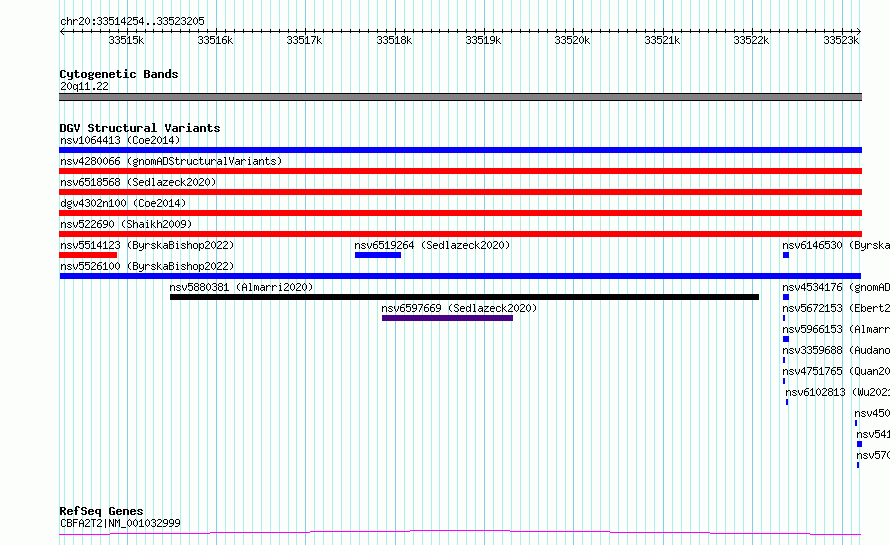Click the RefSeq Genes track title
Image resolution: width=890 pixels, height=545 pixels.
[x=101, y=511]
